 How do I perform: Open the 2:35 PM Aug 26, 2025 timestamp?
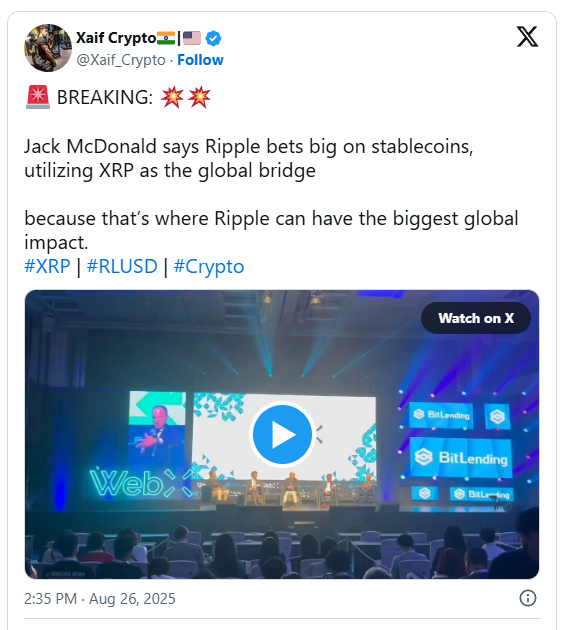100,599
